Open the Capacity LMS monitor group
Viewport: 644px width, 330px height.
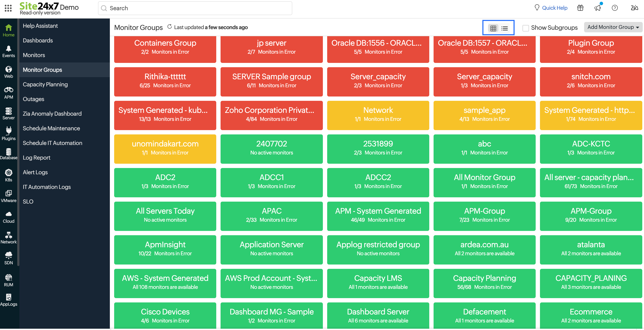tap(378, 283)
